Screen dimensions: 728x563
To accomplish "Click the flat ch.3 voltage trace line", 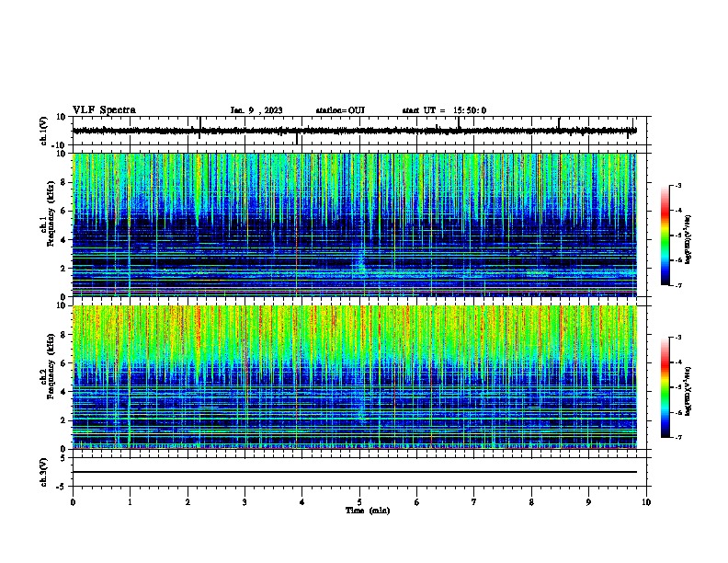I will click(354, 472).
